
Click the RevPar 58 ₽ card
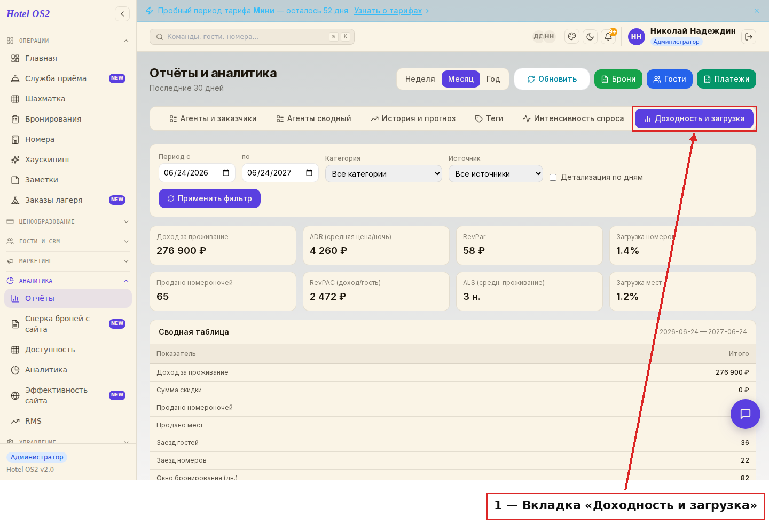click(529, 245)
